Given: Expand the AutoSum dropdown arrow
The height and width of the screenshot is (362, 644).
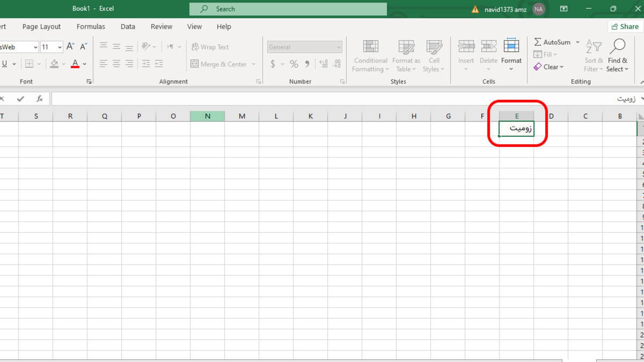Looking at the screenshot, I should click(578, 42).
